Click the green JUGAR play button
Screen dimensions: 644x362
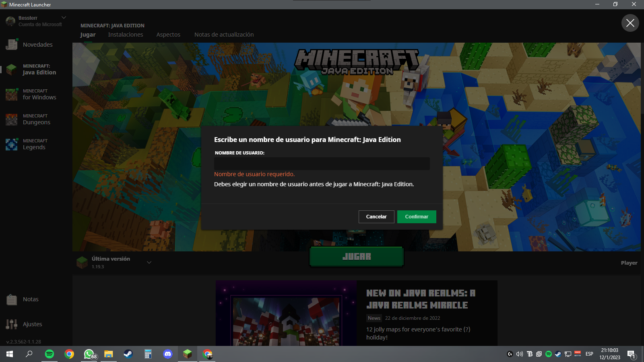357,257
